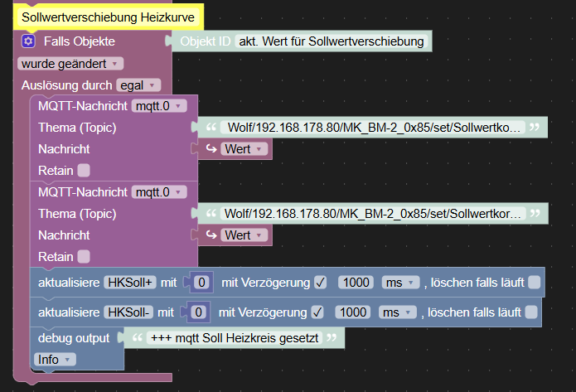The image size is (576, 392).
Task: Click the gear mutator icon on Falls Objekte
Action: [x=28, y=41]
